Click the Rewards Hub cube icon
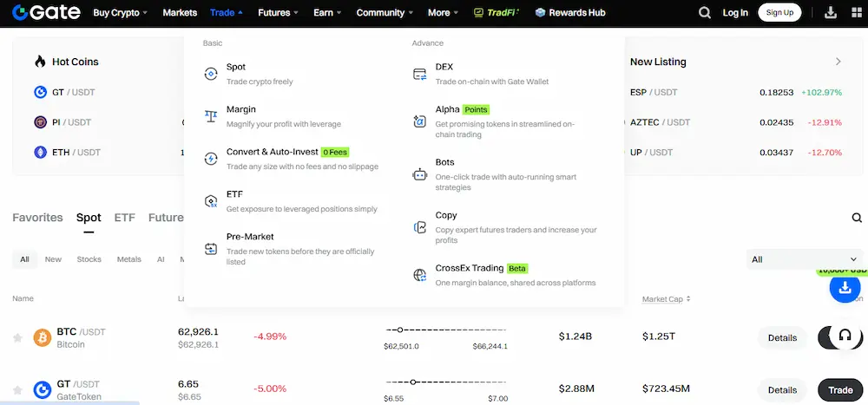Image resolution: width=868 pixels, height=405 pixels. point(540,13)
